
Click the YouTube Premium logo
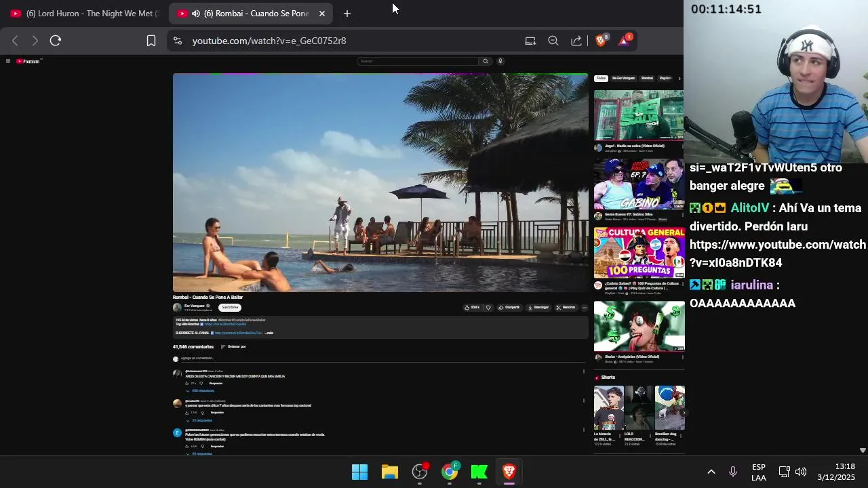(x=29, y=61)
